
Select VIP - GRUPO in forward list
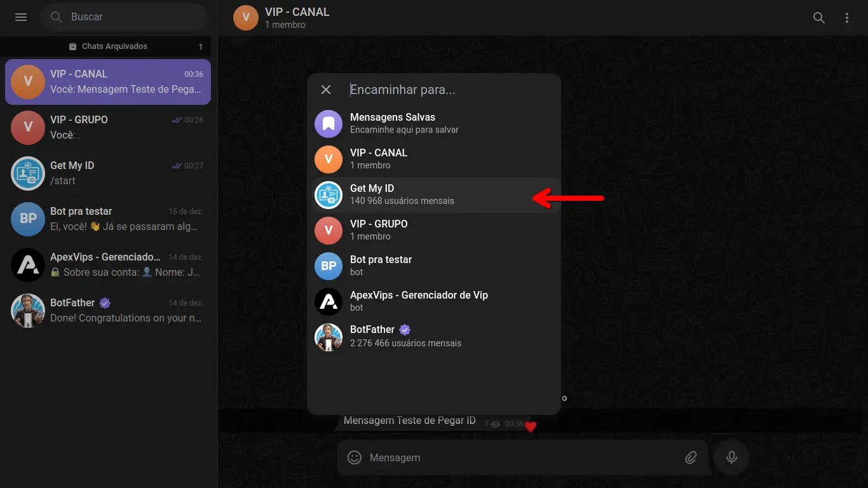pyautogui.click(x=434, y=230)
